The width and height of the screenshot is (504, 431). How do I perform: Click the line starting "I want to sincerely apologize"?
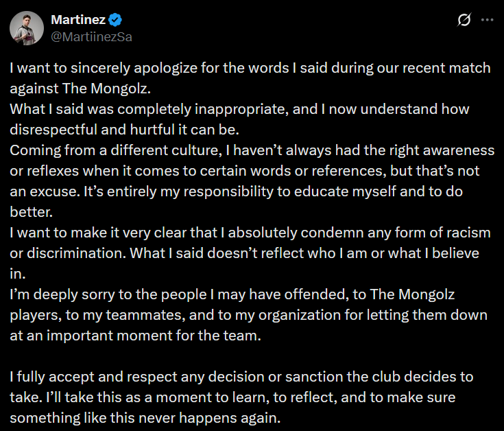[251, 69]
